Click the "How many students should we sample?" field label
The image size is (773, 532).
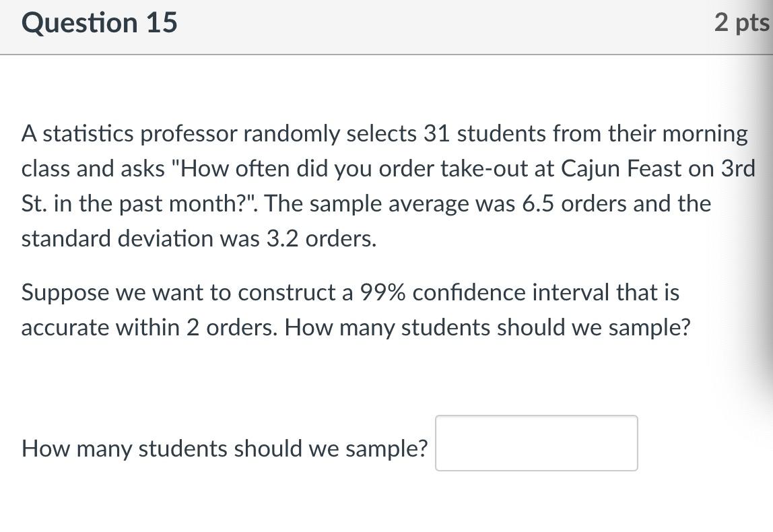[x=224, y=448]
